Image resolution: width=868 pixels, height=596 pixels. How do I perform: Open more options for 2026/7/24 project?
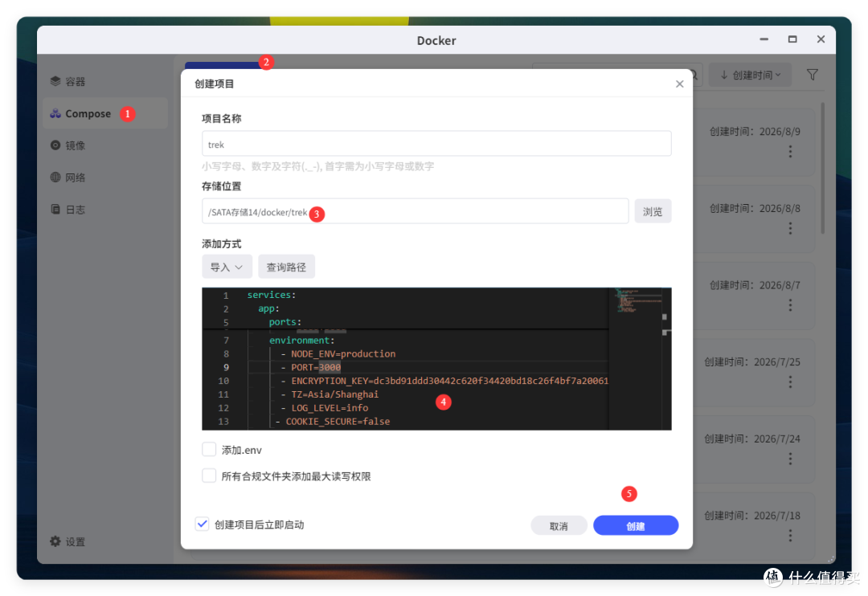791,459
